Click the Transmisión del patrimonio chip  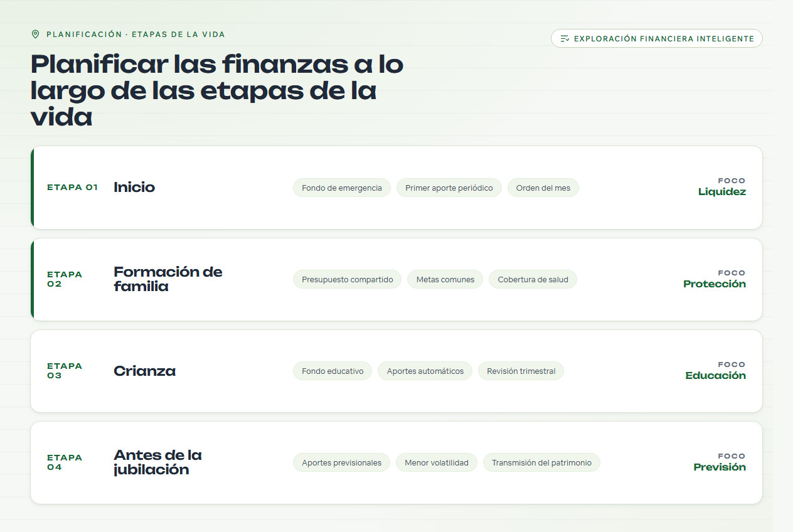point(541,462)
